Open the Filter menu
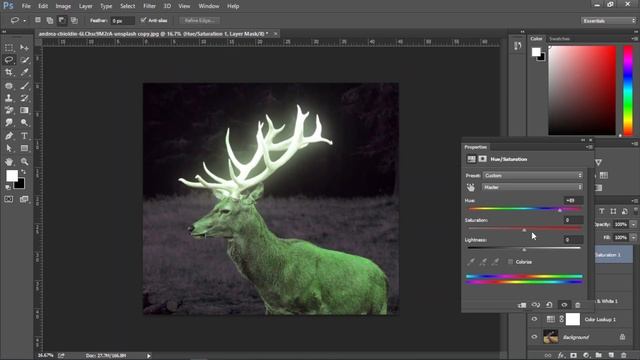The image size is (640, 360). point(149,6)
